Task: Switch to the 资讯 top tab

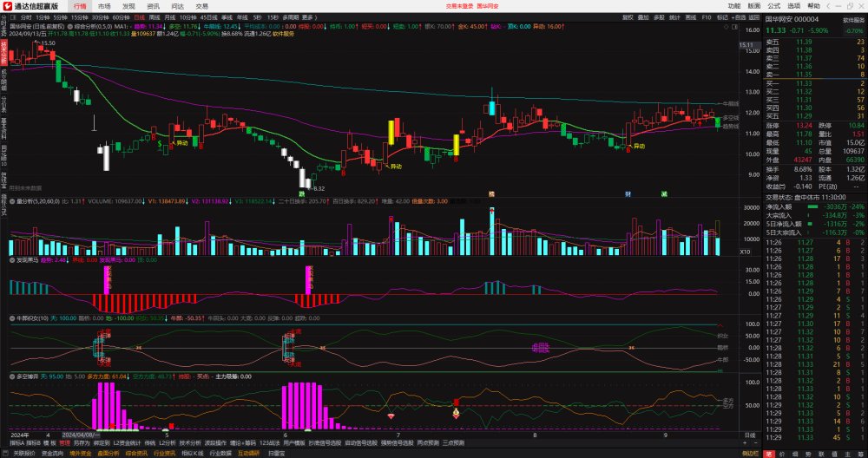Action: point(154,6)
